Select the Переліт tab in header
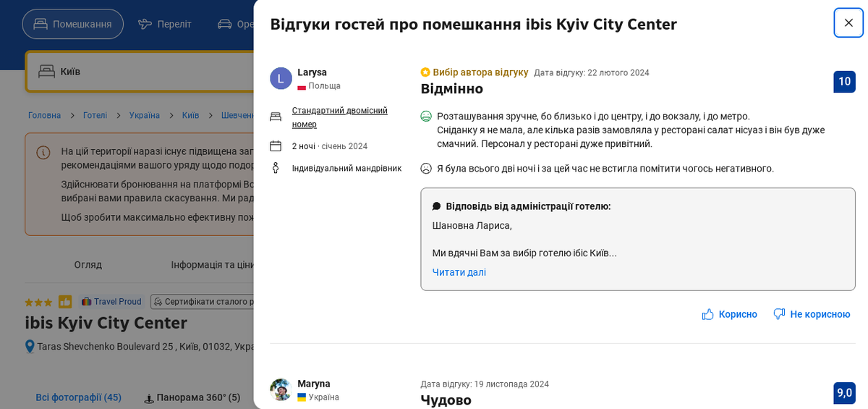The width and height of the screenshot is (868, 409). pyautogui.click(x=165, y=24)
